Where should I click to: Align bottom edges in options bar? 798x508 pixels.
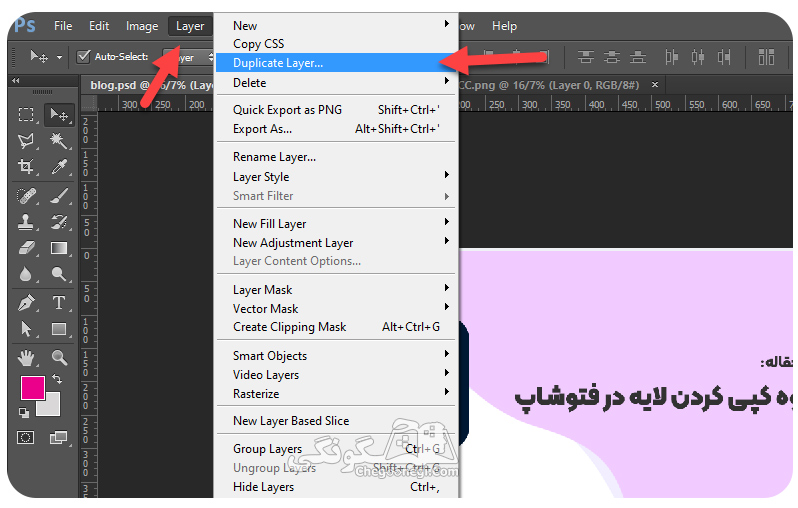[x=637, y=57]
